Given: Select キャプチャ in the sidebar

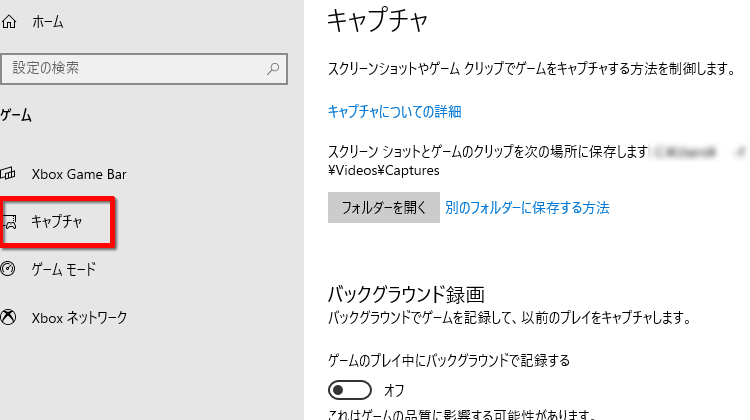Looking at the screenshot, I should pos(57,221).
